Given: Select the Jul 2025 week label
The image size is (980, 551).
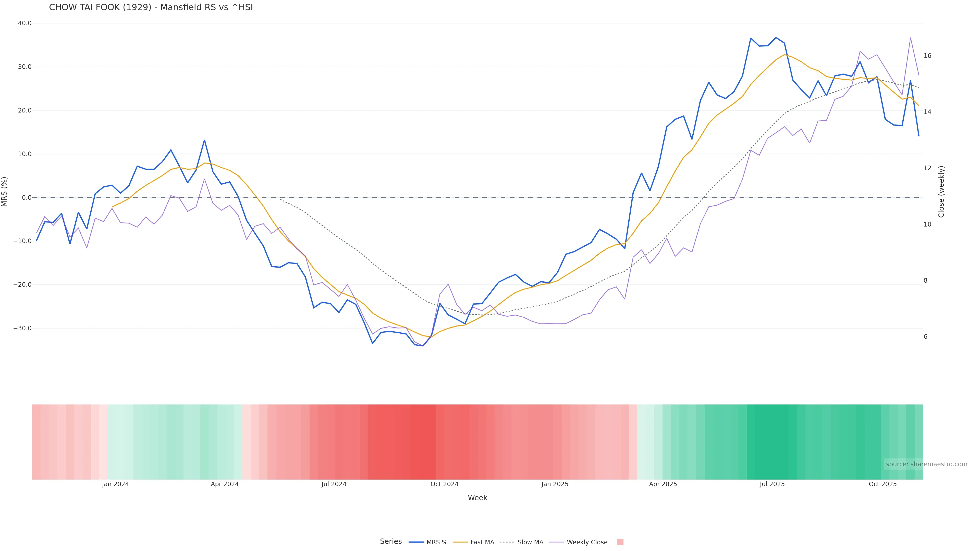Looking at the screenshot, I should point(772,484).
